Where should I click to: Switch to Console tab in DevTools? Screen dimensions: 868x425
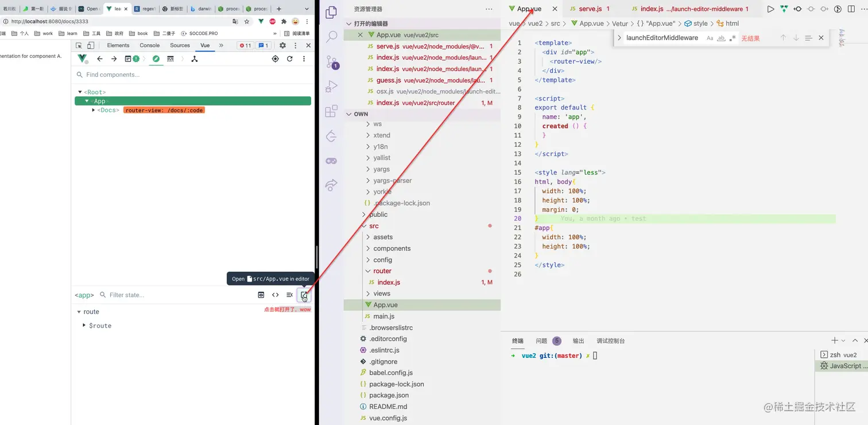[150, 45]
